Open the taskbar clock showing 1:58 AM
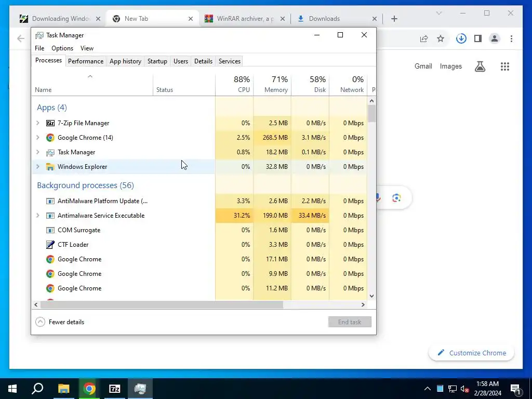The width and height of the screenshot is (532, 399). coord(487,389)
